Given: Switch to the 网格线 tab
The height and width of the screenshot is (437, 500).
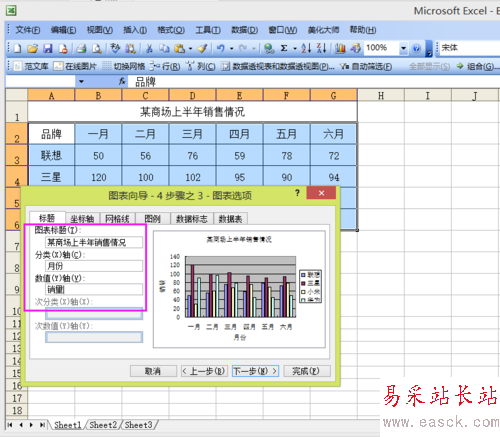Looking at the screenshot, I should click(x=117, y=219).
